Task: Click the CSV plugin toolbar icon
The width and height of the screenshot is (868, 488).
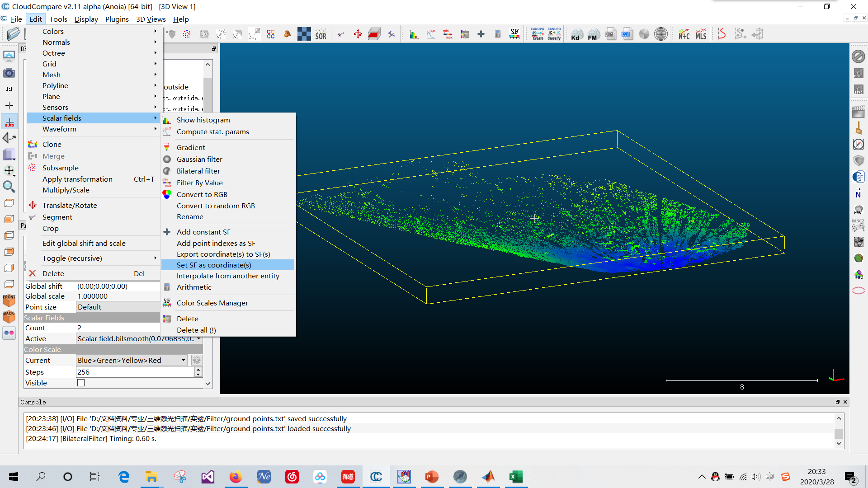Action: [x=627, y=34]
